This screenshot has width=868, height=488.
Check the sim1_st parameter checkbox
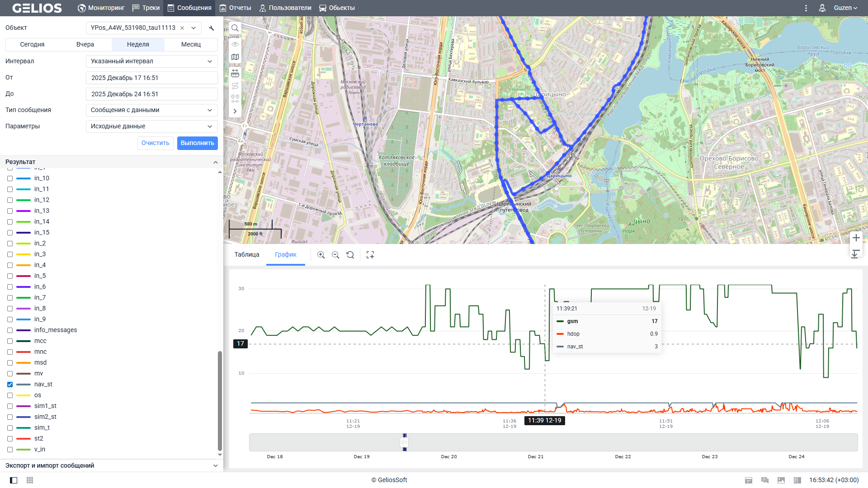(x=10, y=406)
